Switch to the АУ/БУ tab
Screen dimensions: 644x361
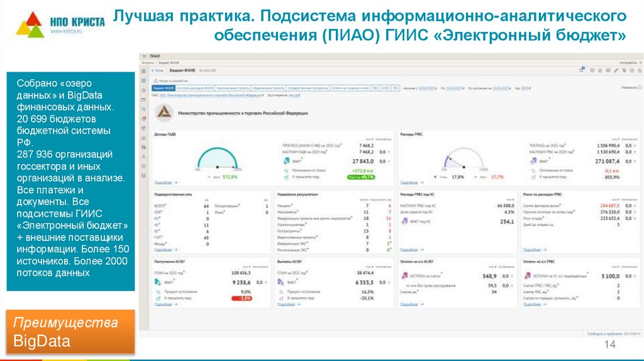pyautogui.click(x=385, y=88)
